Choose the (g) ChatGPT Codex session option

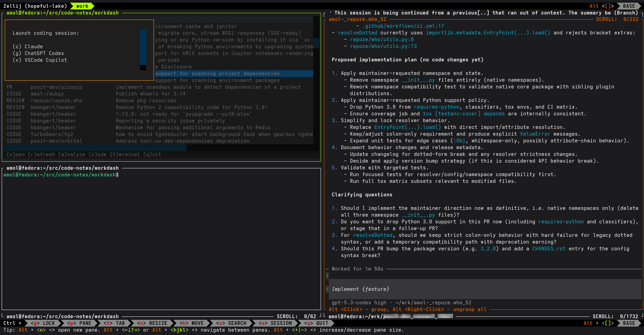(x=38, y=53)
